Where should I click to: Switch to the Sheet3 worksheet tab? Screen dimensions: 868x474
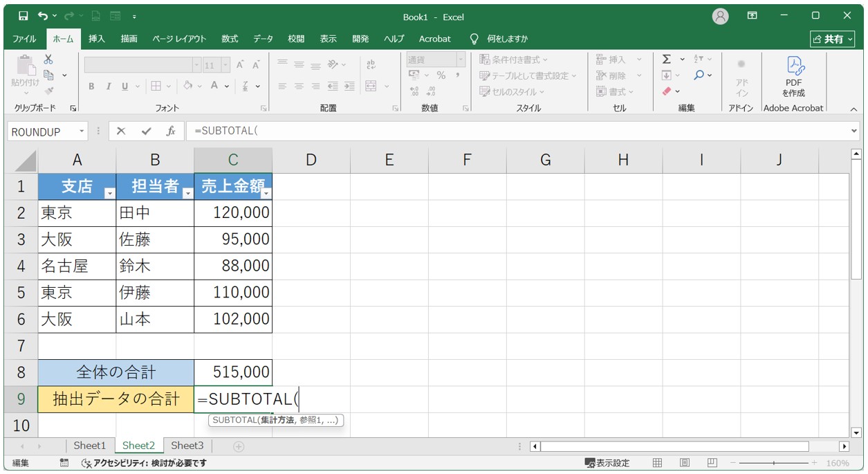click(x=187, y=446)
